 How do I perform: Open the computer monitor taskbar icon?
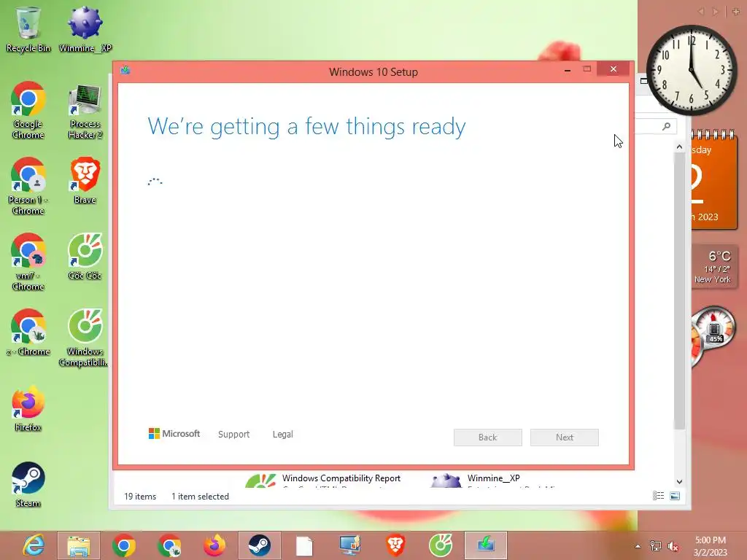349,545
